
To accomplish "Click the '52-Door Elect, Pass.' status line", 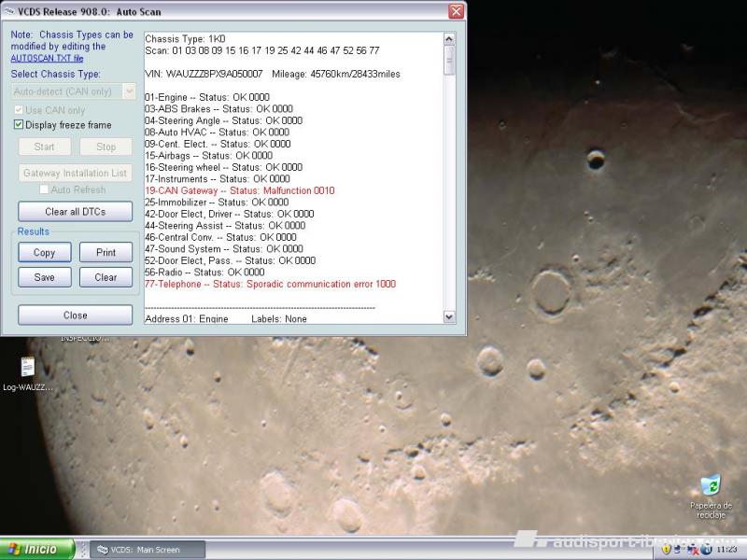I will coord(230,260).
